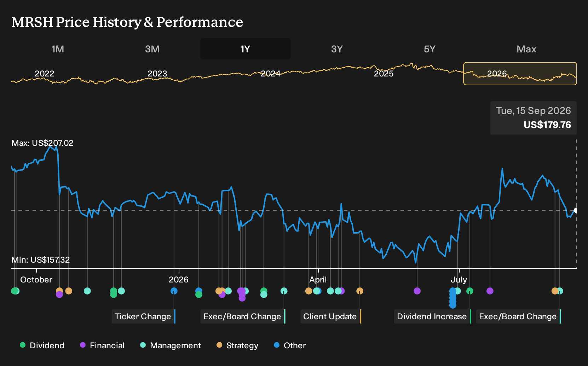Toggle the Strategy legend category

[237, 345]
